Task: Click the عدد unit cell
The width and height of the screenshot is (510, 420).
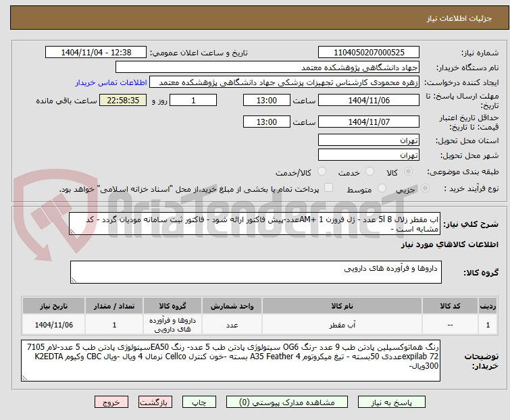Action: pyautogui.click(x=232, y=324)
